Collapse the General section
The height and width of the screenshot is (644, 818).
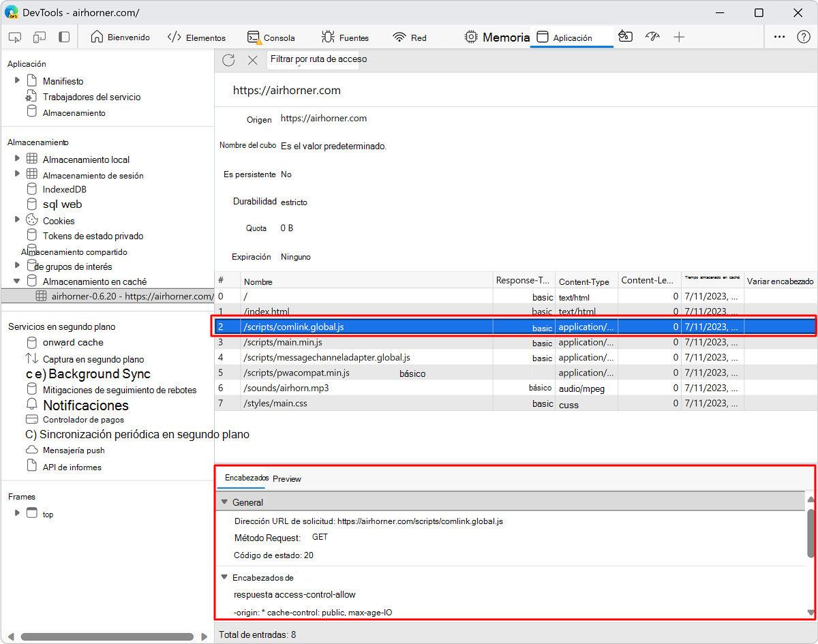coord(224,502)
